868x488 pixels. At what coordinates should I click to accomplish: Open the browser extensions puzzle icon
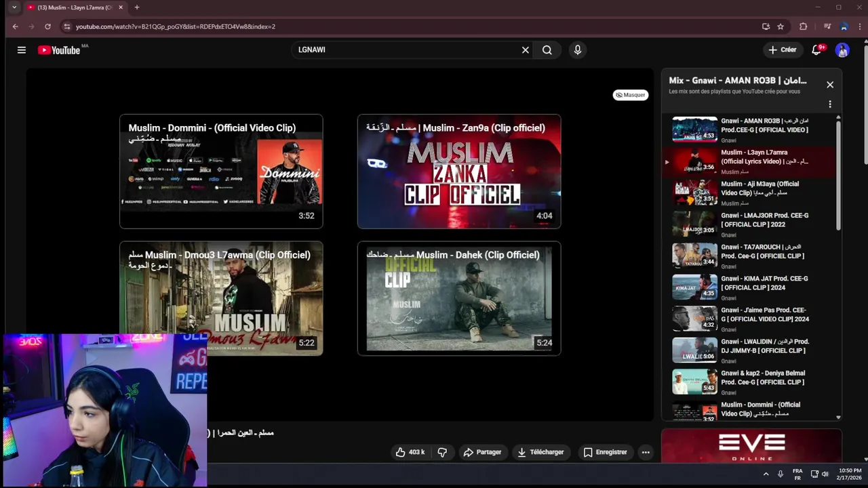click(804, 26)
